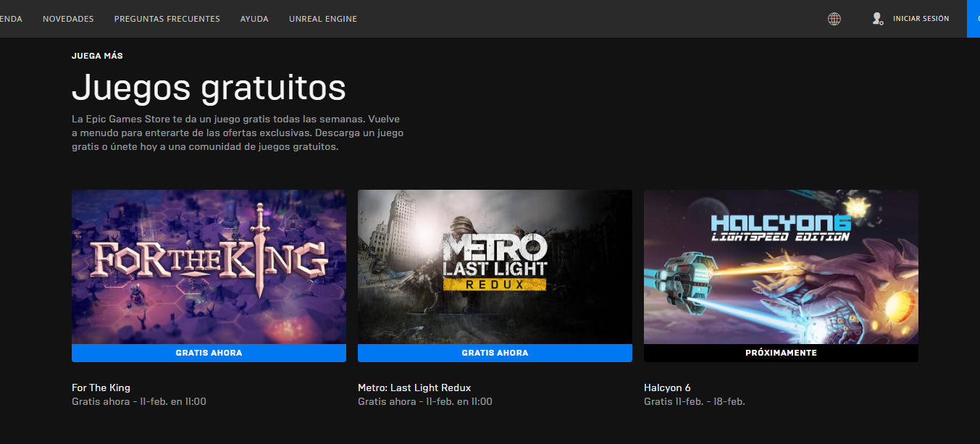
Task: Click Próximamente banner under Halcyon 6
Action: (781, 353)
